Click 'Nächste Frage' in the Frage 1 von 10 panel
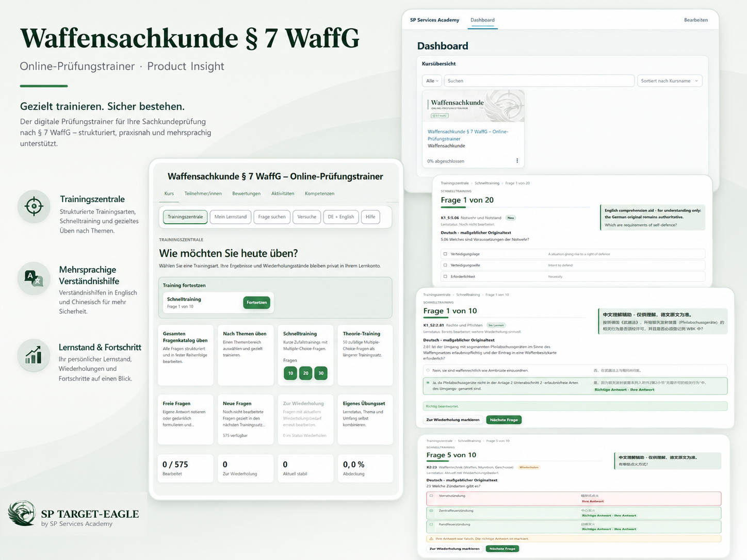The width and height of the screenshot is (747, 560). click(x=504, y=420)
